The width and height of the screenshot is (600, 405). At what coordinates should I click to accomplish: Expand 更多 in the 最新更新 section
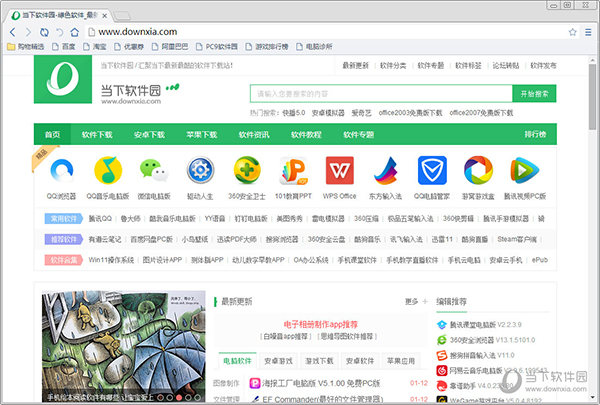[x=412, y=300]
